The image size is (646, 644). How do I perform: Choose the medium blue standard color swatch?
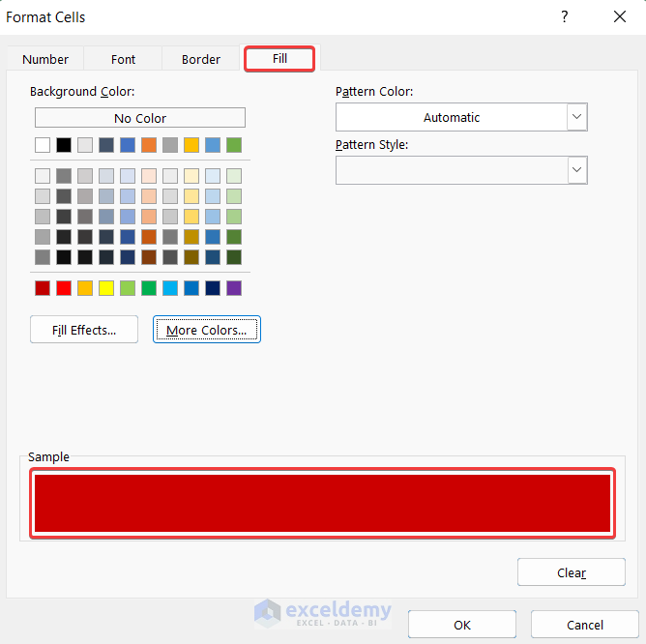pos(191,288)
